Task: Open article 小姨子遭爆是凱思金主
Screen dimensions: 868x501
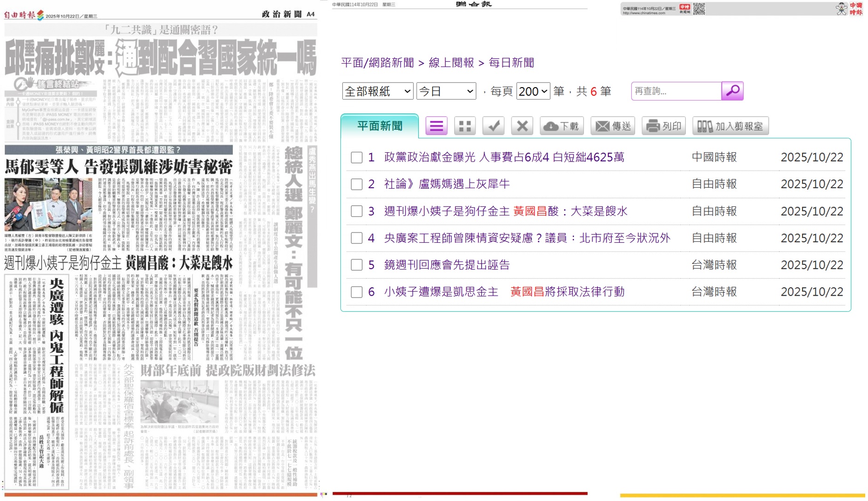Action: (504, 292)
